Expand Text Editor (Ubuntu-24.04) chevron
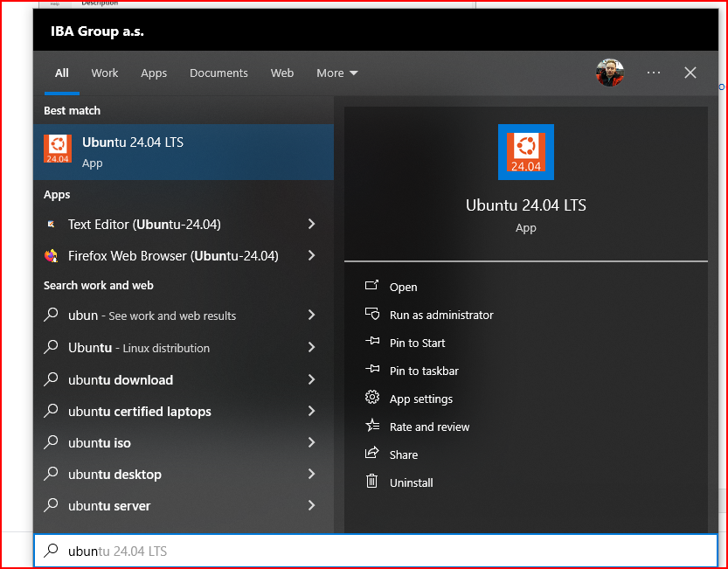728x569 pixels. [x=311, y=224]
